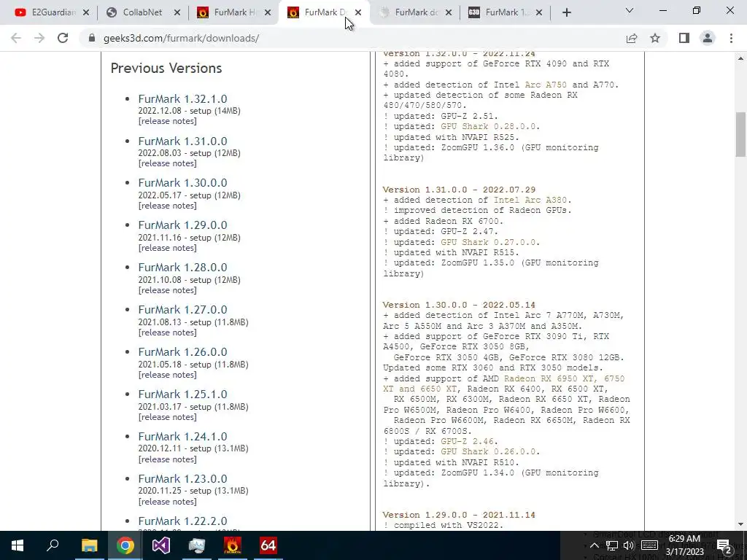Bookmark this page with star

coord(655,38)
